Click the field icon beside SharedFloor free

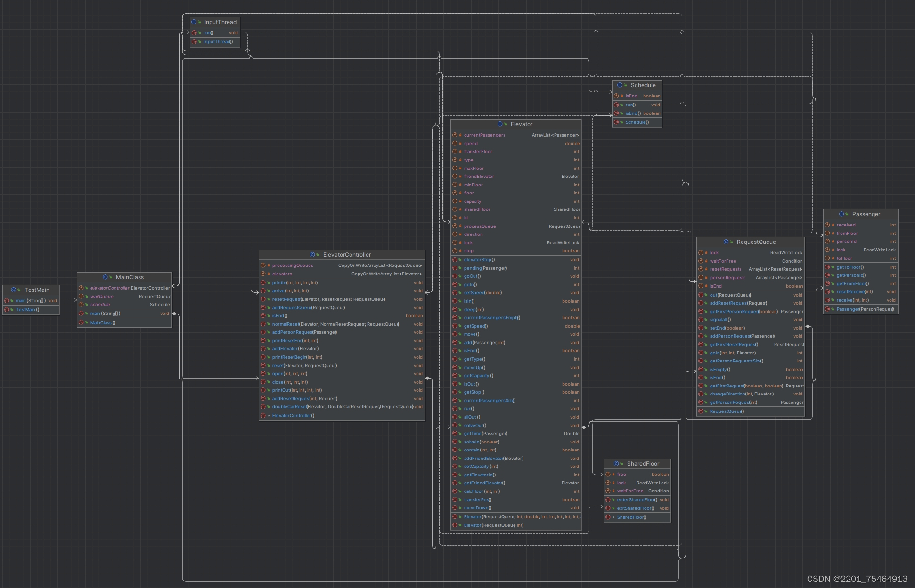click(608, 475)
